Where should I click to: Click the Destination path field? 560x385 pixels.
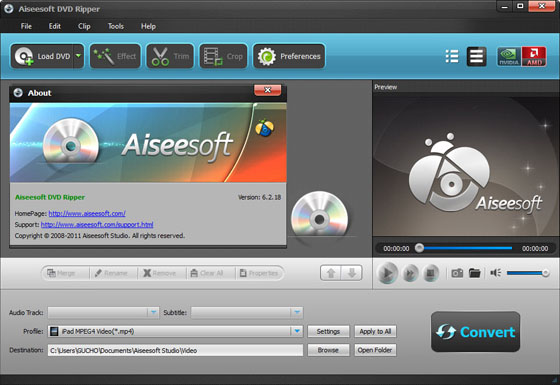[175, 350]
